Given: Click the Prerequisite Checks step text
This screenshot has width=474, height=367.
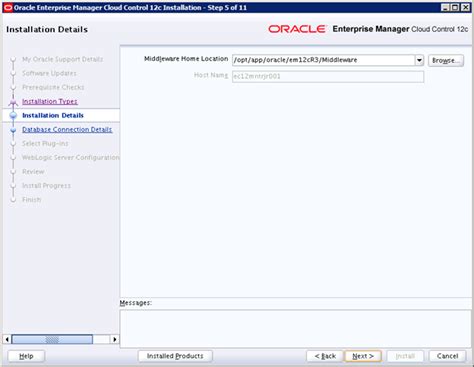Looking at the screenshot, I should pos(53,87).
